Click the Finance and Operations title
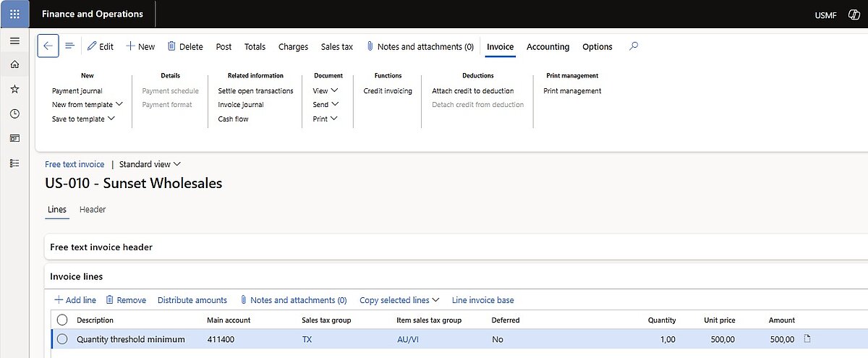The width and height of the screenshot is (868, 358). coord(93,14)
